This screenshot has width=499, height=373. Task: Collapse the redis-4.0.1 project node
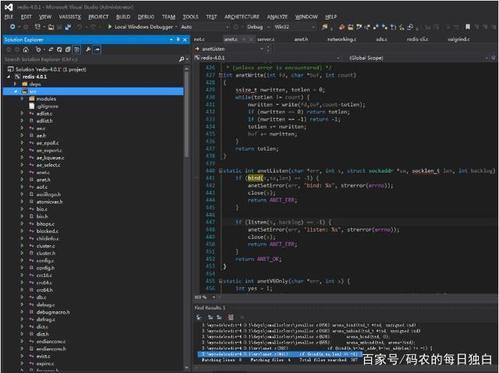[x=9, y=77]
